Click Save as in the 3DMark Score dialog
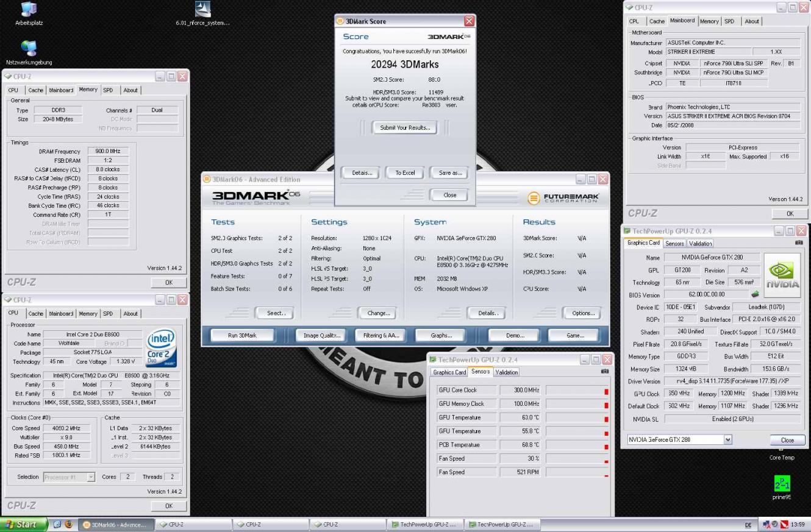This screenshot has width=811, height=532. coord(450,172)
